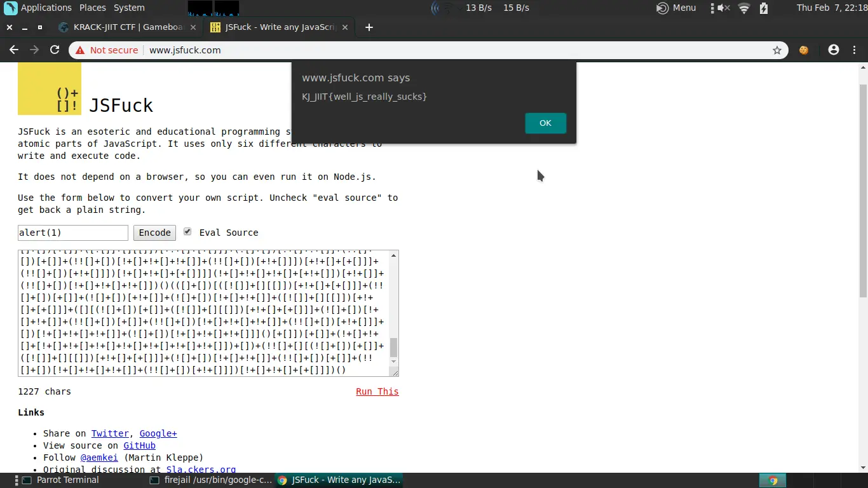This screenshot has width=868, height=488.
Task: Close the JSFuck tab
Action: coord(344,27)
